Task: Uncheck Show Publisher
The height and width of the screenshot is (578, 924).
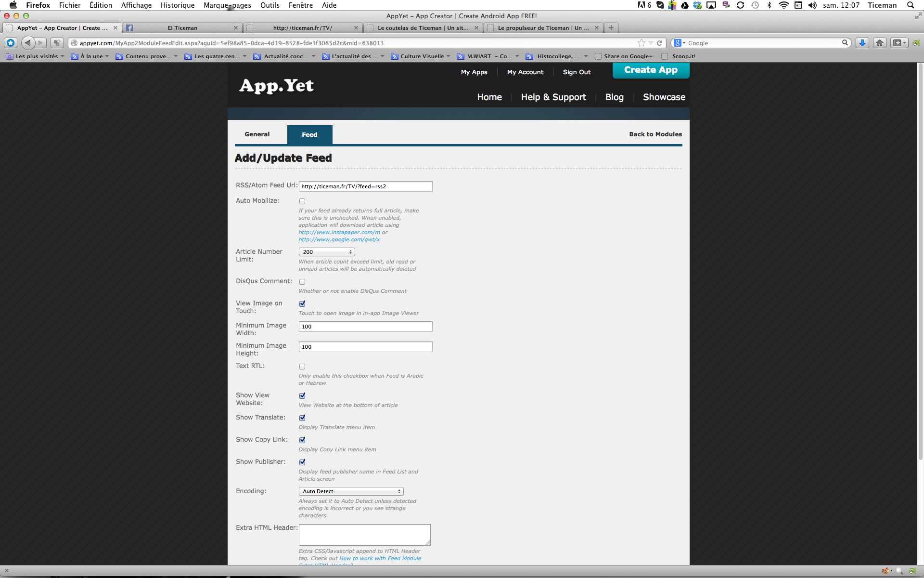Action: (x=302, y=462)
